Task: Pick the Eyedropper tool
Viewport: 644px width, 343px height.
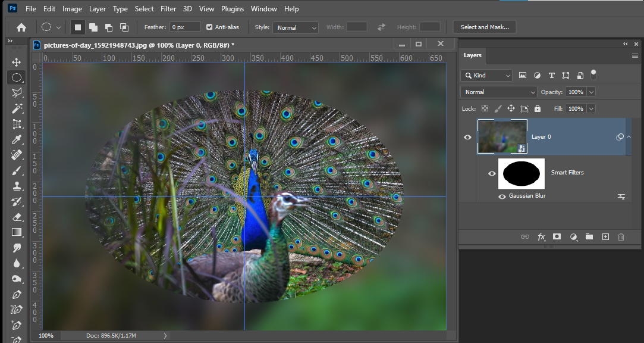Action: (x=16, y=139)
